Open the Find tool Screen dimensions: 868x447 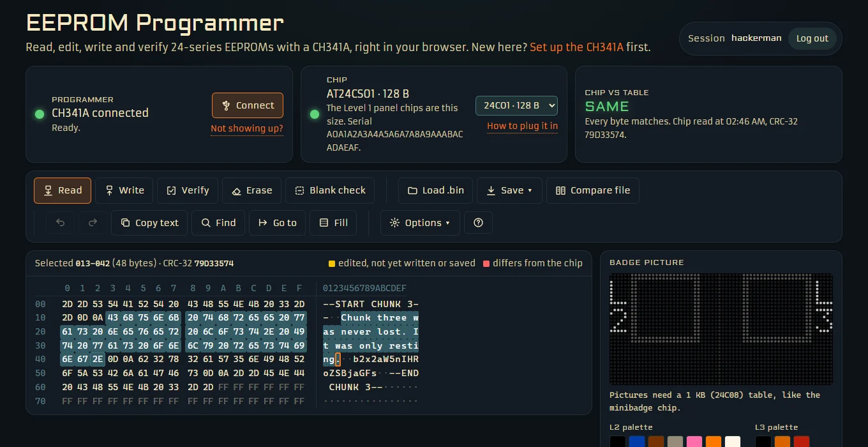[x=218, y=223]
